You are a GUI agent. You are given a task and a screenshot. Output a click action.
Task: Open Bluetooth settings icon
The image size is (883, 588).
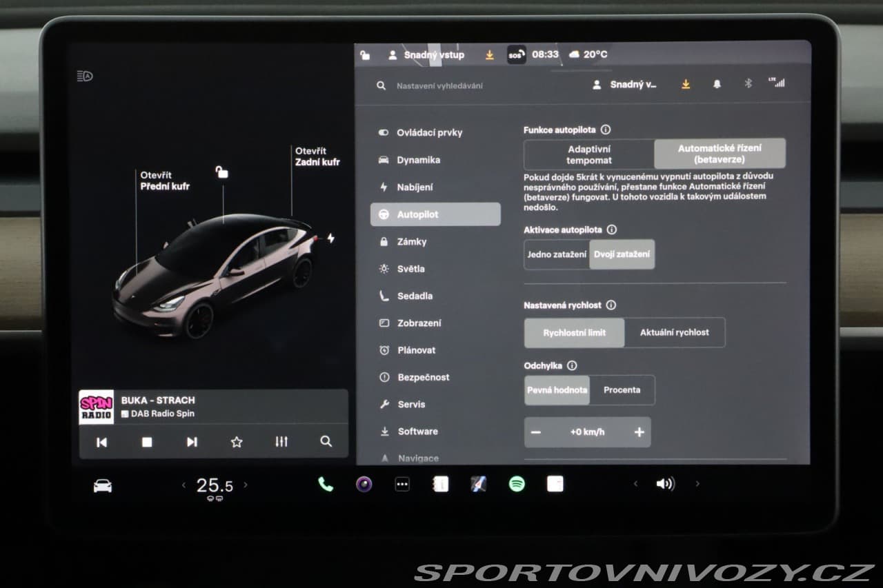coord(747,84)
